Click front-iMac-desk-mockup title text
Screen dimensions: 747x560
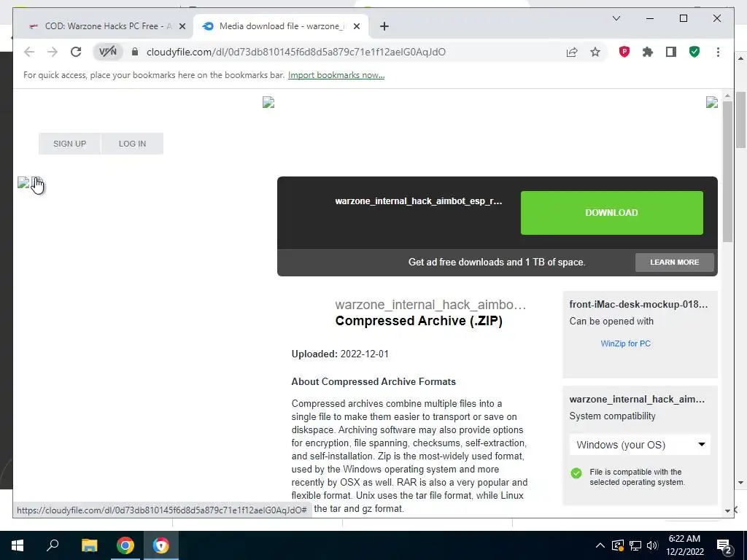[638, 304]
